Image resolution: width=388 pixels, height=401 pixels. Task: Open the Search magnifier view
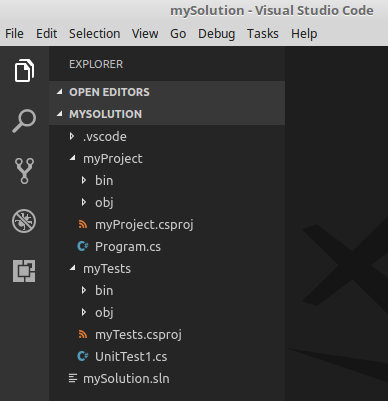(x=24, y=121)
